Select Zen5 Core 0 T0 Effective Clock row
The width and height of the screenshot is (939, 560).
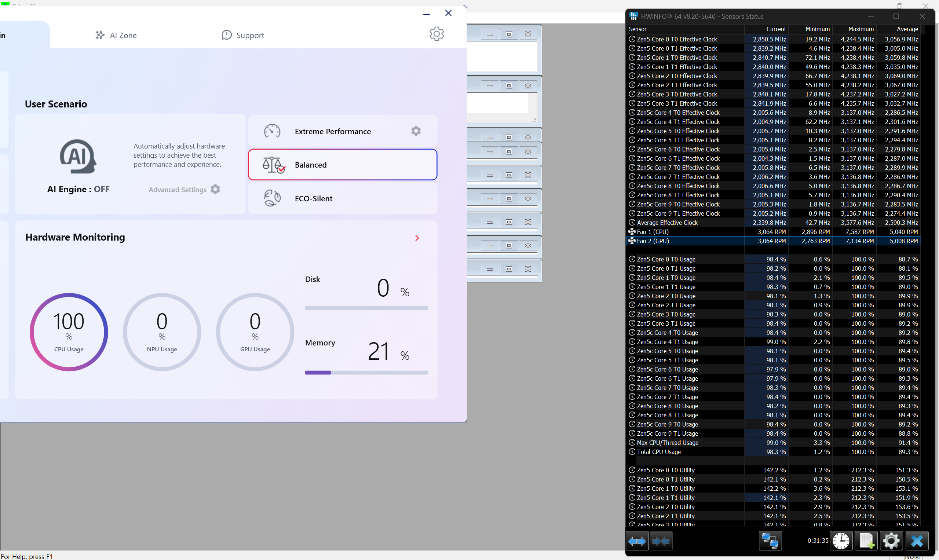point(774,39)
